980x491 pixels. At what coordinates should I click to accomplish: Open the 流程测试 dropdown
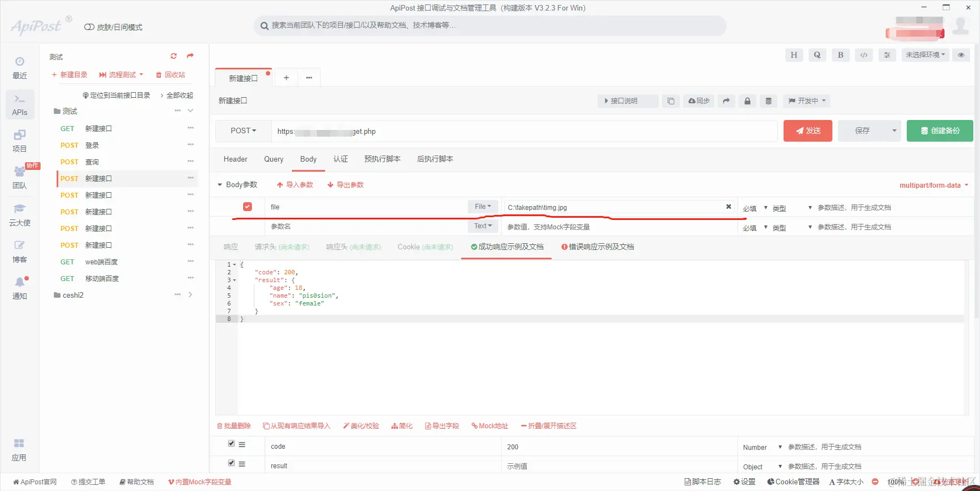[x=122, y=74]
